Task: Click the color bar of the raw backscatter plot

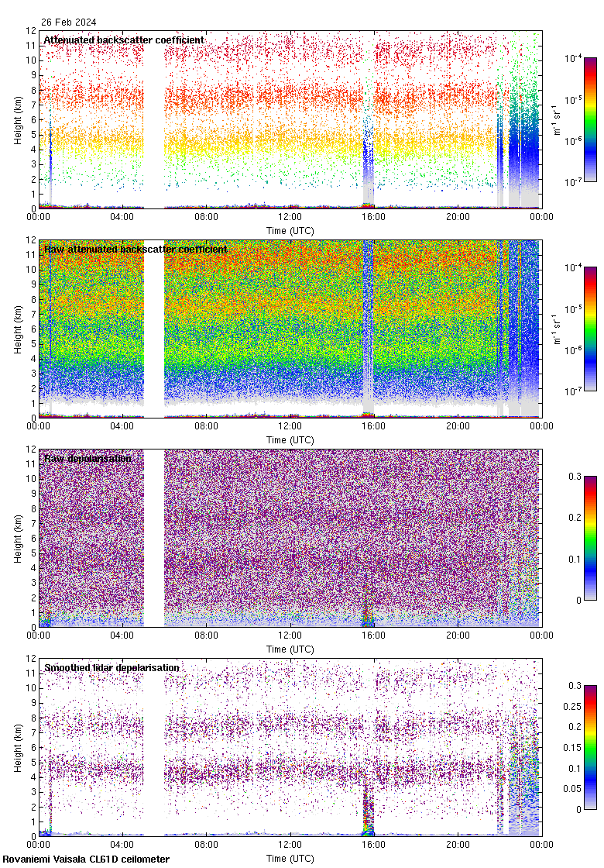Action: tap(589, 329)
